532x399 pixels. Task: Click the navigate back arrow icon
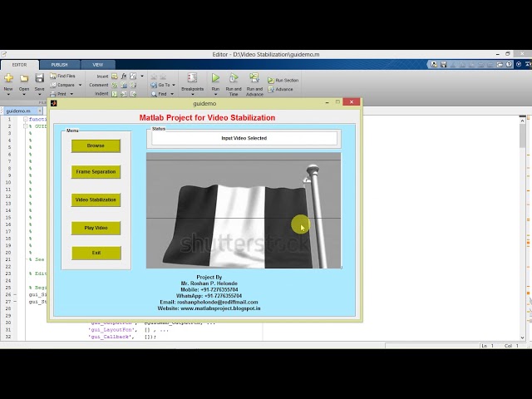click(x=154, y=76)
